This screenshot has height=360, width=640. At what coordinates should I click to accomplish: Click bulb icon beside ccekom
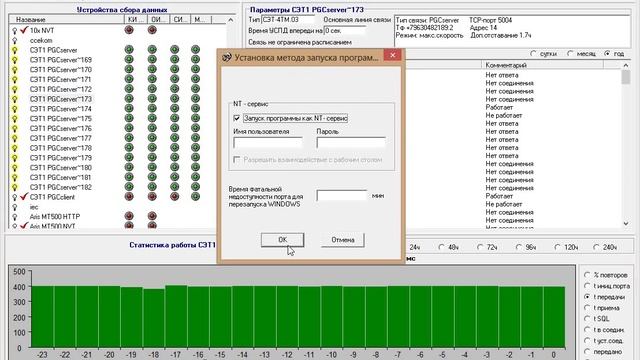[x=15, y=40]
